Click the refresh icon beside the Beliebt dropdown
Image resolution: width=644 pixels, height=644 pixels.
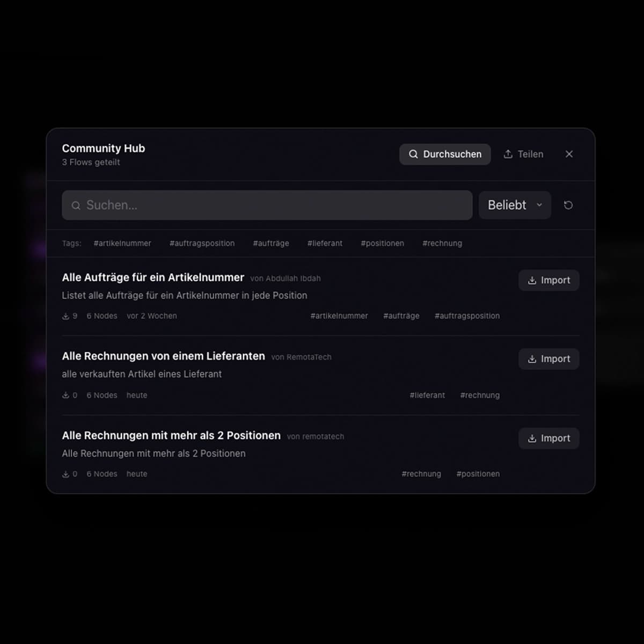568,205
